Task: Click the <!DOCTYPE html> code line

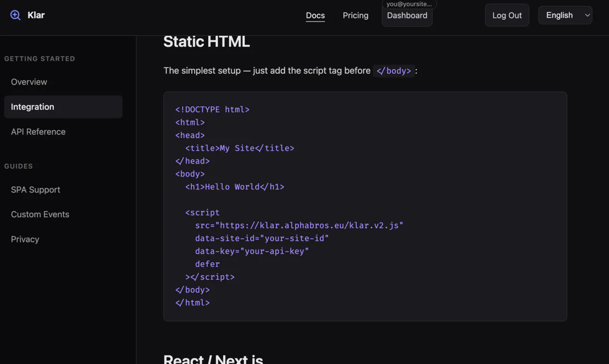Action: click(x=212, y=110)
